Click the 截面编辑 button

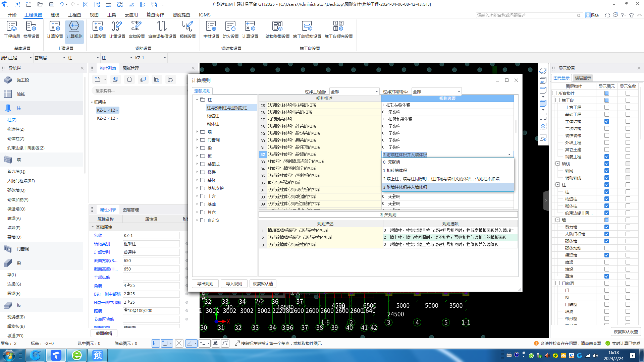104,333
